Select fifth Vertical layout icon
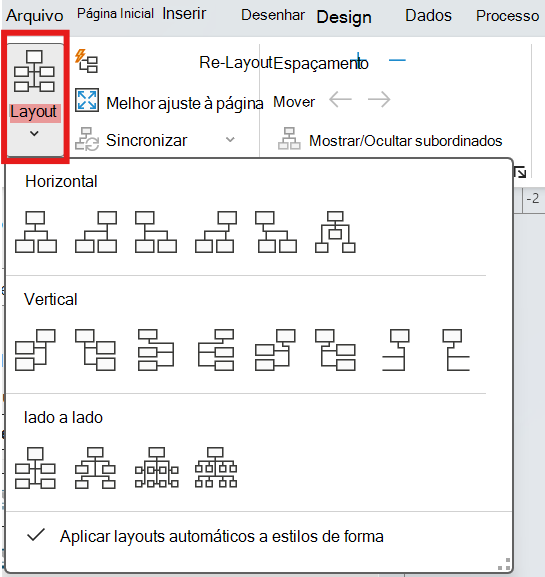The height and width of the screenshot is (577, 545). tap(275, 350)
